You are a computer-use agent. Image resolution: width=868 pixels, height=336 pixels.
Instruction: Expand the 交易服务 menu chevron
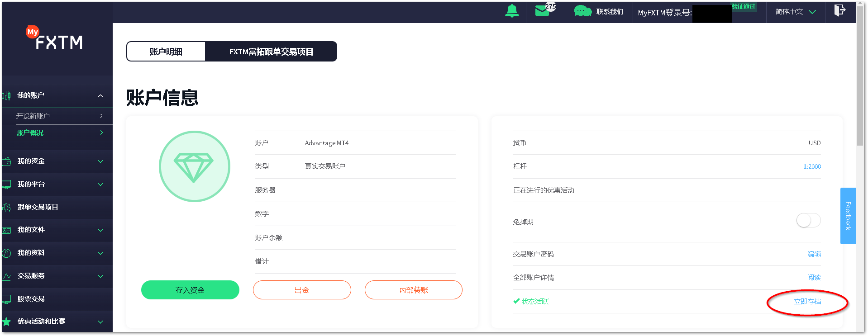[100, 276]
